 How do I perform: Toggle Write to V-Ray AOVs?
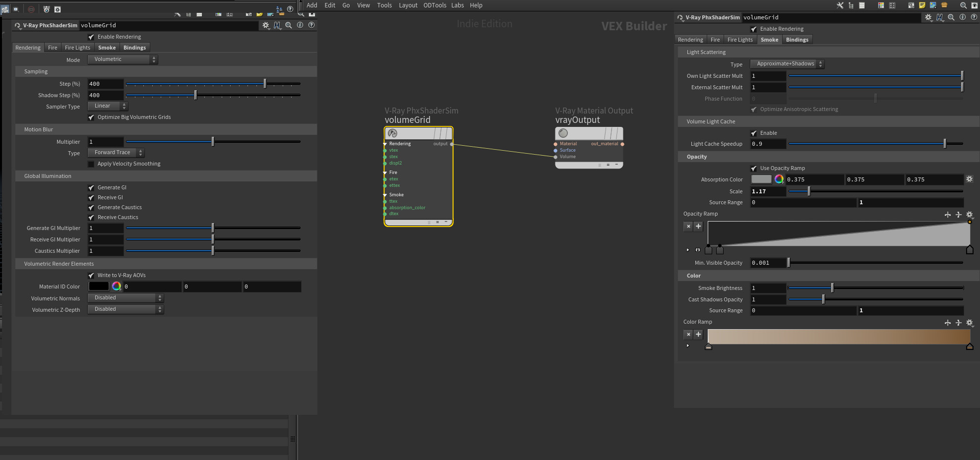click(x=91, y=276)
